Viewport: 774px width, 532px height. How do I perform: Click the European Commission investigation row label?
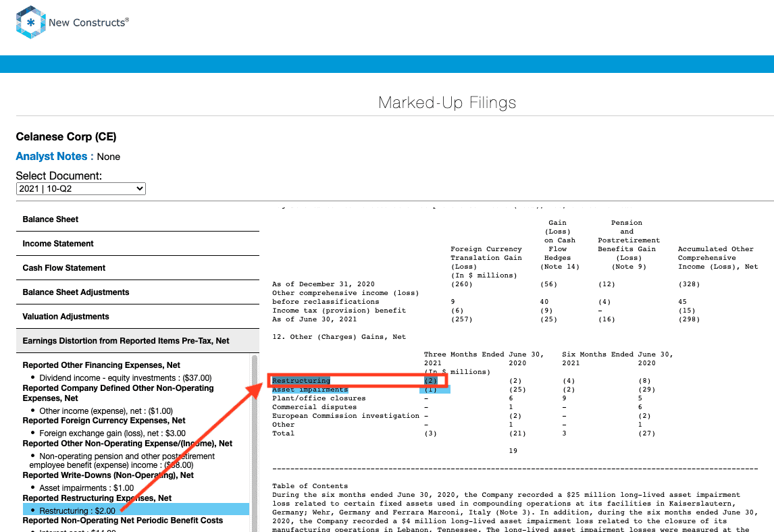(346, 416)
